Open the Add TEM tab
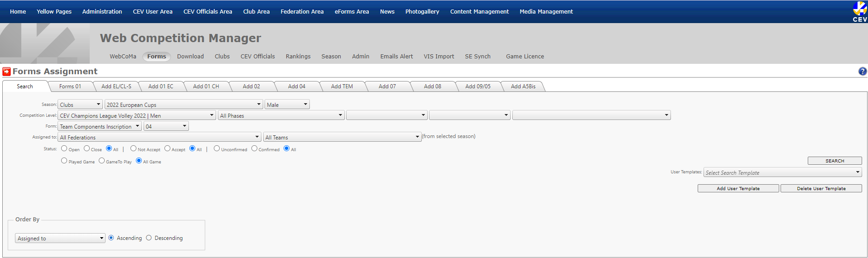This screenshot has width=868, height=258. pyautogui.click(x=342, y=86)
